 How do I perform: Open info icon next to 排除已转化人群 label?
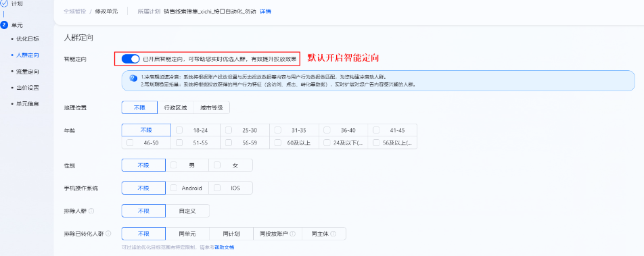(108, 234)
